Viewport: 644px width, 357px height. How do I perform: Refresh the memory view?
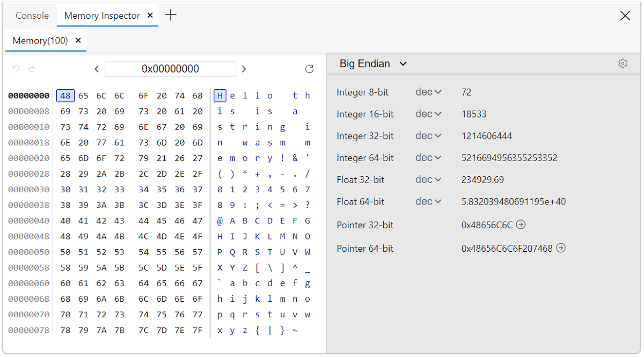[x=310, y=69]
